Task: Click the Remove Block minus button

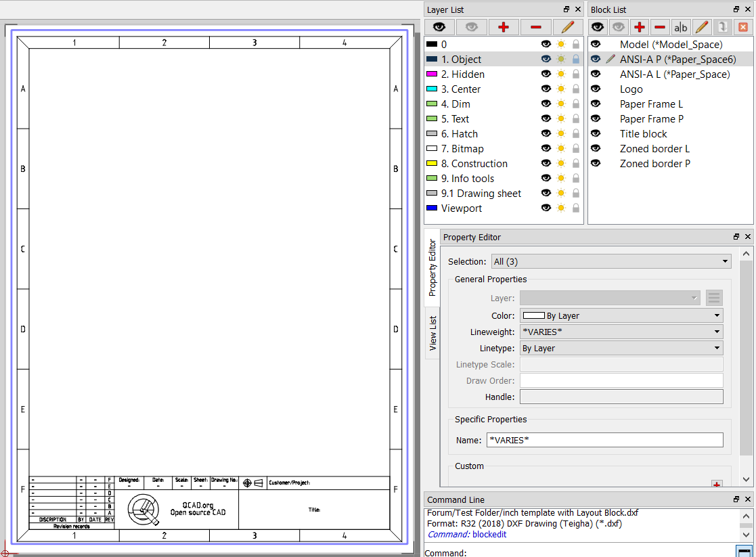Action: click(660, 27)
